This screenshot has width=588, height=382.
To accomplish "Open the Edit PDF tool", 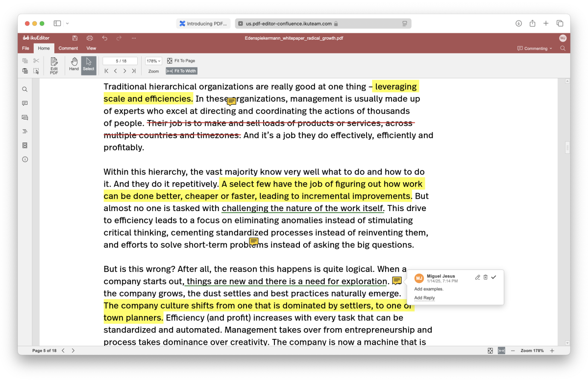I will (54, 66).
